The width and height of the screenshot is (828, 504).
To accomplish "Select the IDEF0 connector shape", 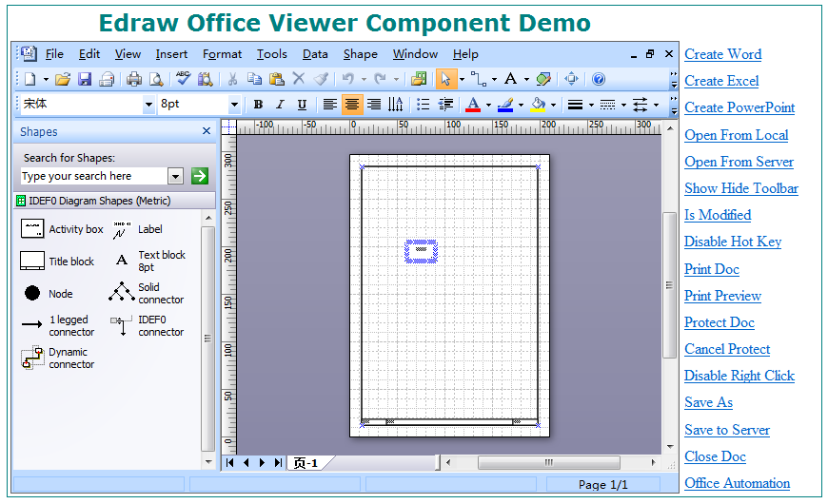I will pos(148,325).
